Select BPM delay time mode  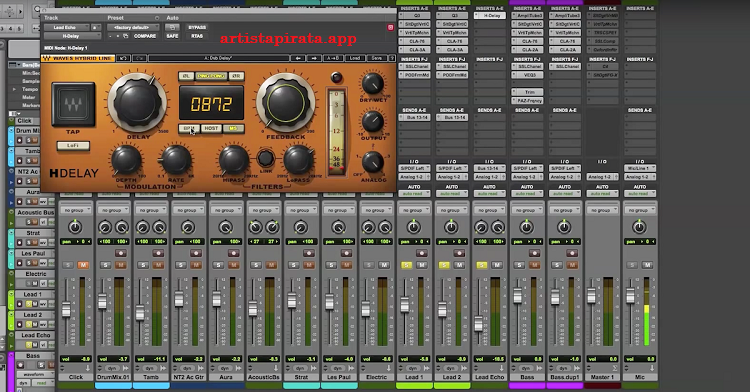[189, 129]
